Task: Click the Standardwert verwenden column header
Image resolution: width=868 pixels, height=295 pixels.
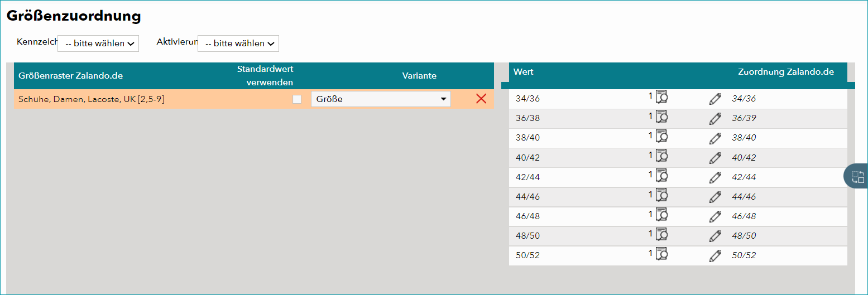Action: tap(265, 75)
